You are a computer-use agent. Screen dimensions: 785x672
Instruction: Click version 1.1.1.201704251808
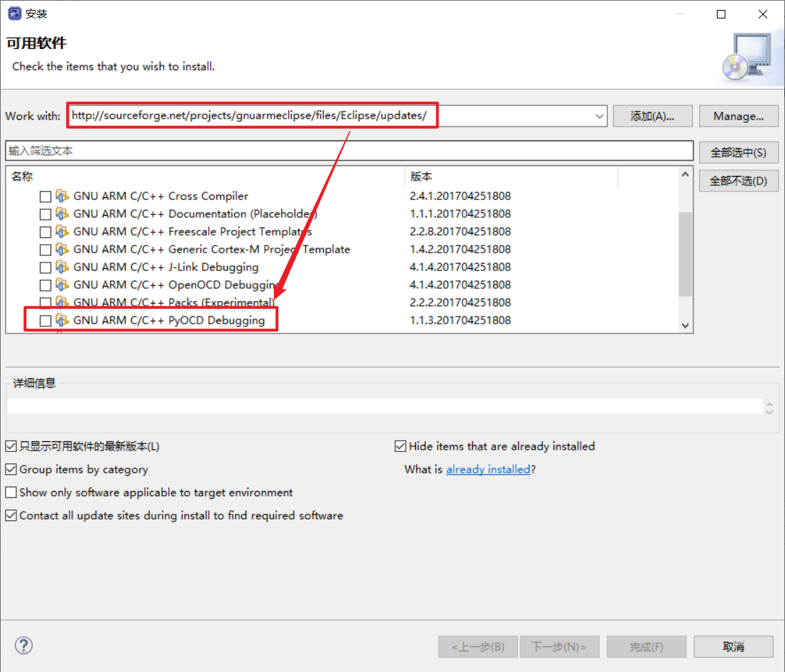click(x=460, y=214)
